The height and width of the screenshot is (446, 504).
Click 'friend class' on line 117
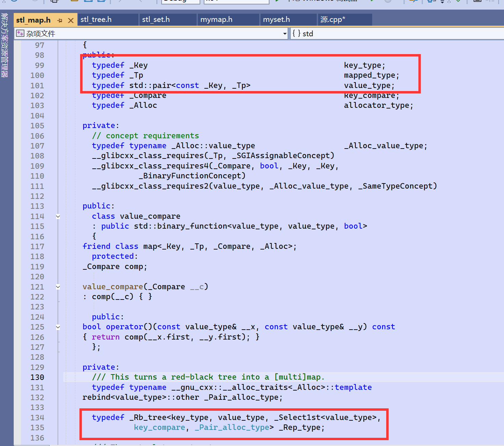pyautogui.click(x=110, y=246)
